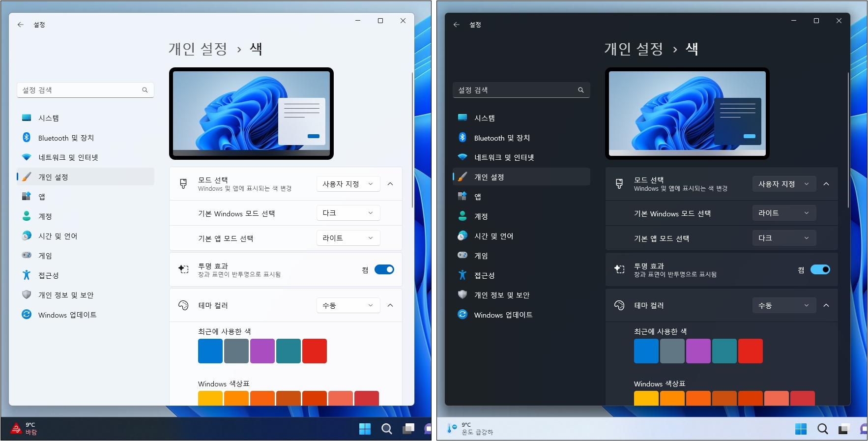The width and height of the screenshot is (868, 441).
Task: Collapse the 모드 선택 section in light window
Action: [x=390, y=184]
